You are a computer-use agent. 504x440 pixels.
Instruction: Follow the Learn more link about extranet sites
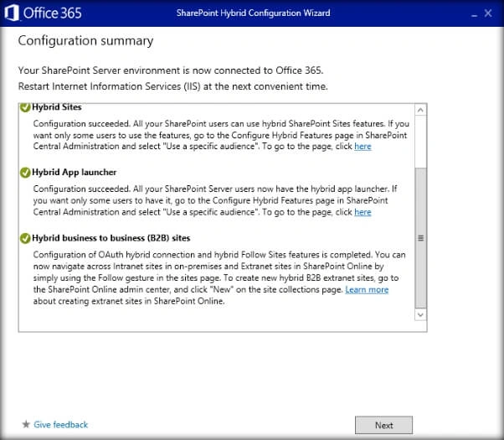(367, 290)
